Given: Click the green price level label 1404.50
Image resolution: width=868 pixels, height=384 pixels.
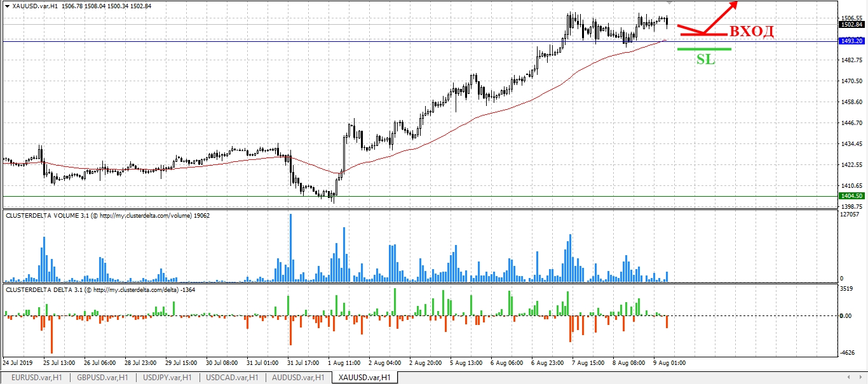Looking at the screenshot, I should coord(850,197).
